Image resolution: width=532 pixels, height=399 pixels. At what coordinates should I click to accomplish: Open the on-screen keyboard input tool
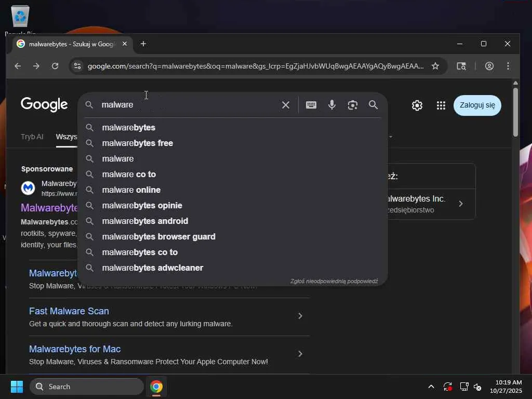(x=311, y=105)
